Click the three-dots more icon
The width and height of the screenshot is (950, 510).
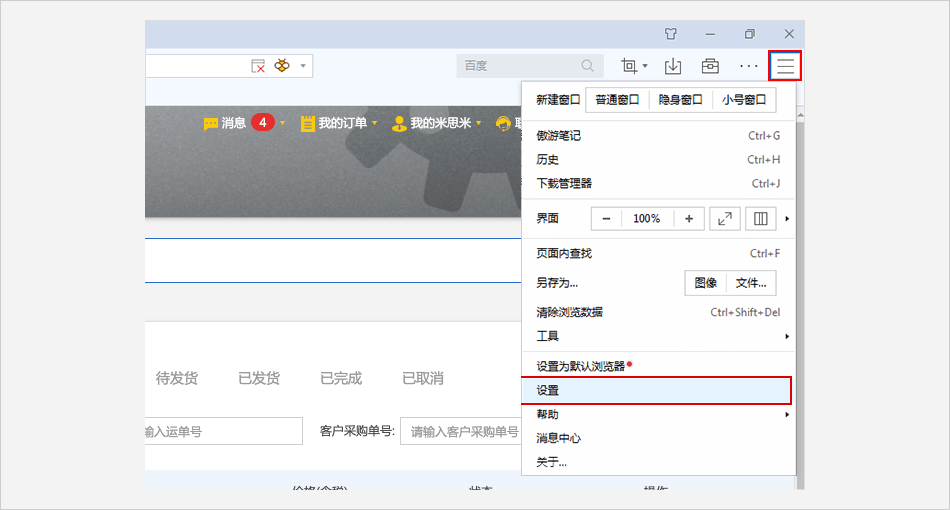(748, 66)
